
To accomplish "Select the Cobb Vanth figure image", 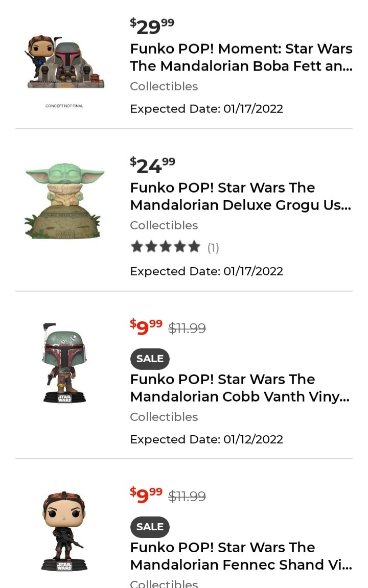I will [64, 363].
